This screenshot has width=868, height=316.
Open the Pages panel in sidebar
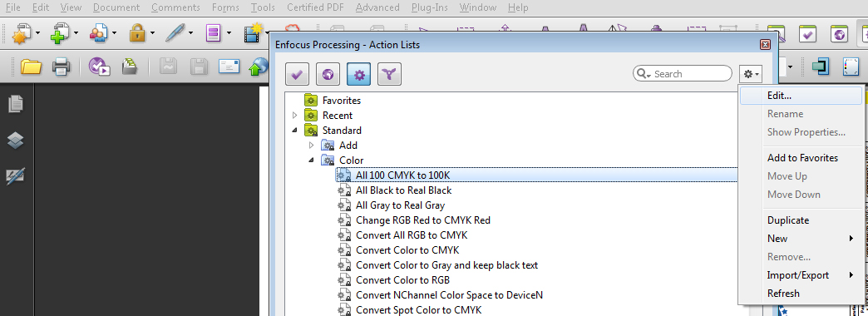coord(16,104)
